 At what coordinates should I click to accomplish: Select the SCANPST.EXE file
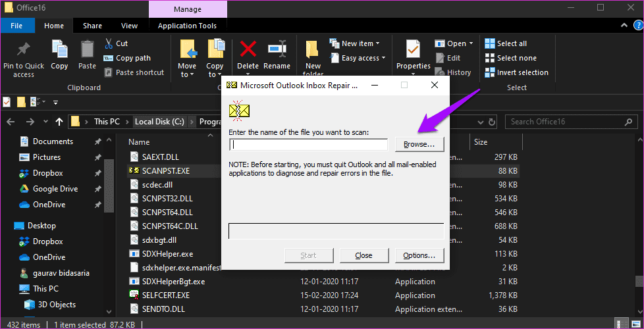[x=165, y=170]
